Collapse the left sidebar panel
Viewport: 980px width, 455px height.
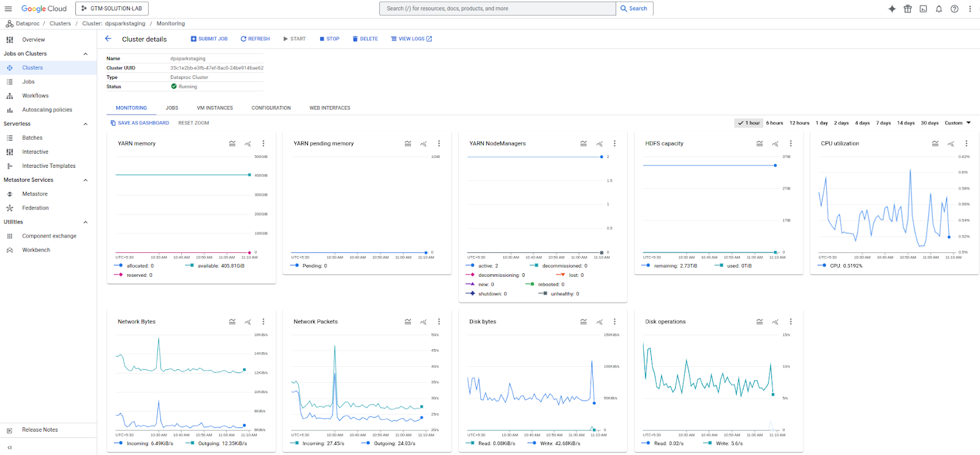pos(9,448)
